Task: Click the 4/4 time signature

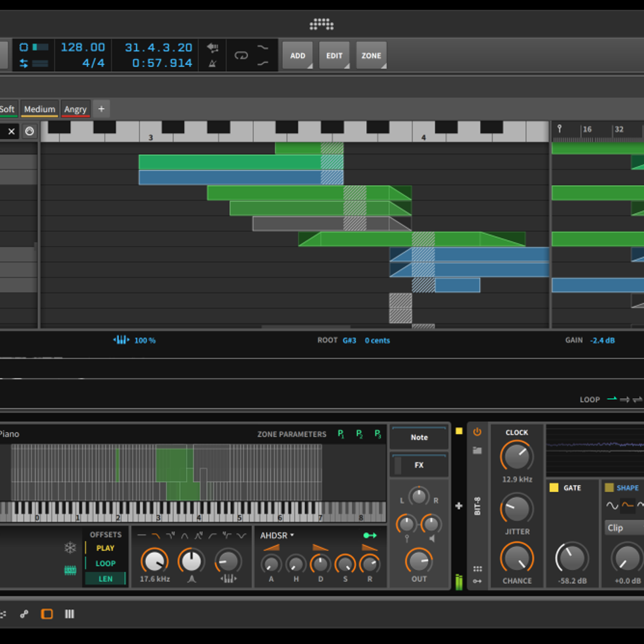Action: [x=93, y=63]
